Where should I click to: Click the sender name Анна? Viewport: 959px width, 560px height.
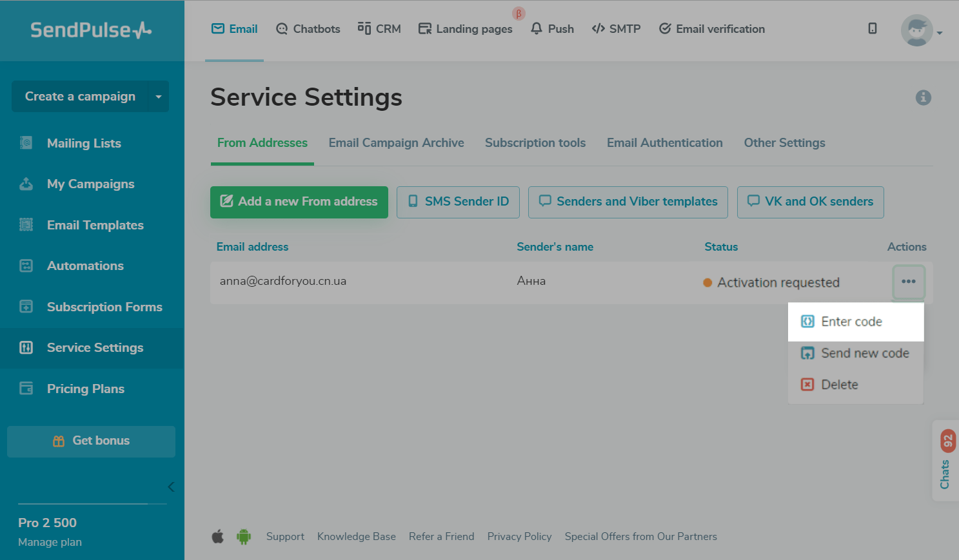pyautogui.click(x=531, y=281)
